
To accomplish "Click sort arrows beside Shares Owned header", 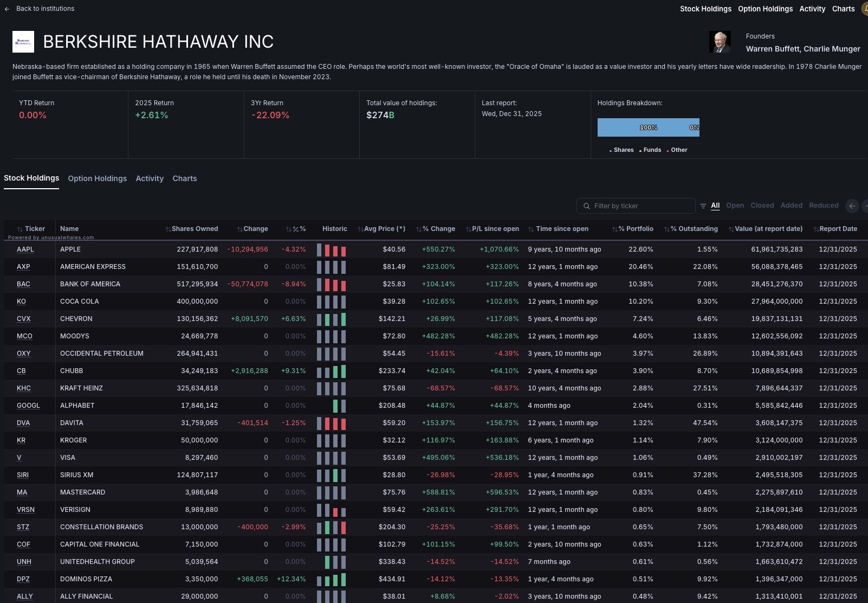I will tap(168, 229).
